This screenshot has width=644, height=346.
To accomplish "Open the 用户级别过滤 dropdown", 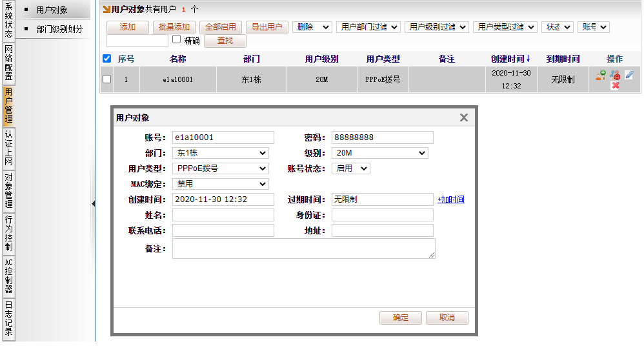I will click(x=437, y=27).
